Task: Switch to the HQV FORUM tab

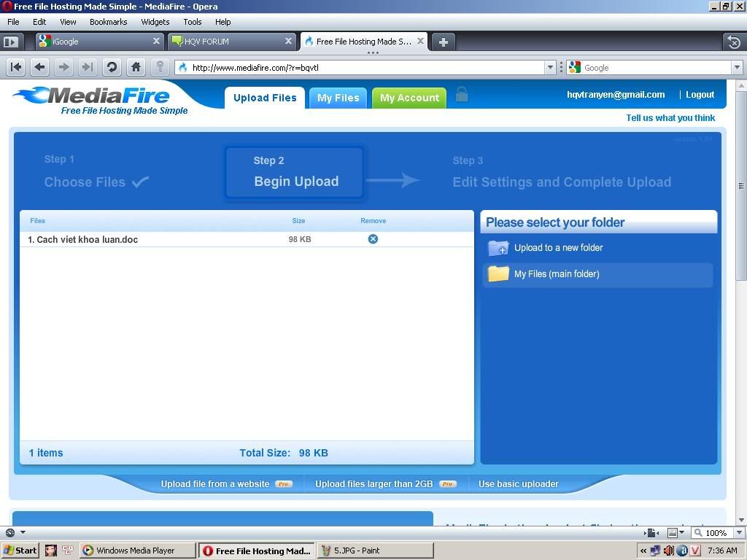Action: 231,42
